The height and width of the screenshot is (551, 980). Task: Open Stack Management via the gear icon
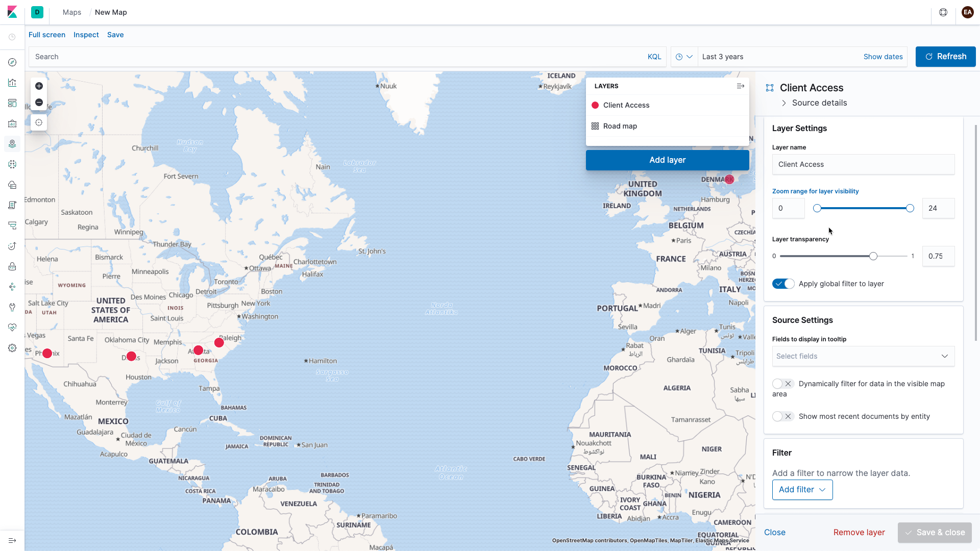click(x=12, y=348)
